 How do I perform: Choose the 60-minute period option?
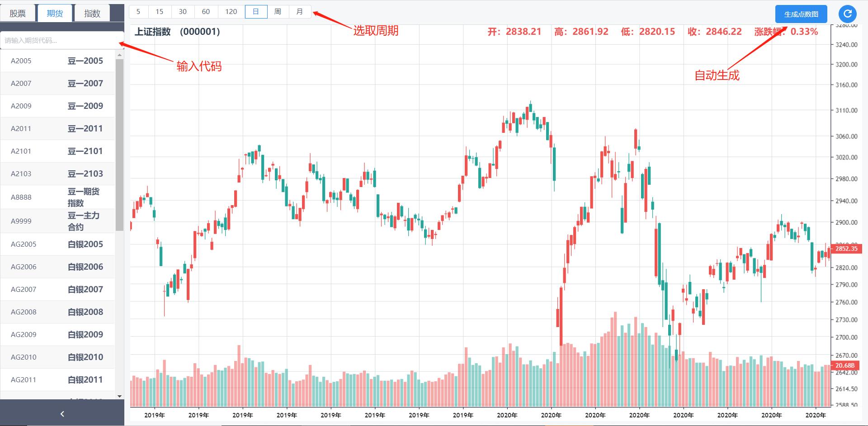point(206,12)
